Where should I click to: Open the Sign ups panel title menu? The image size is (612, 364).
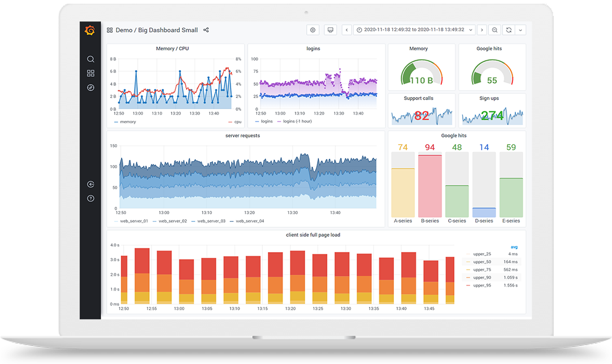click(x=489, y=98)
